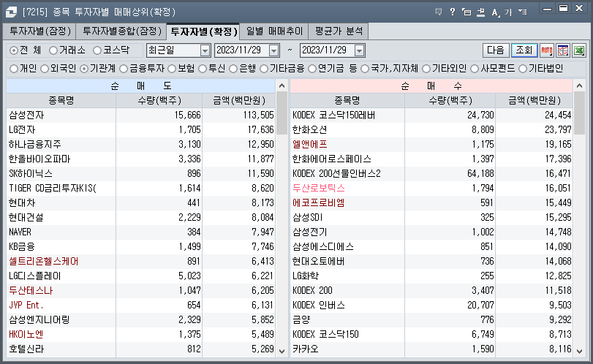This screenshot has height=364, width=593.
Task: Select the 코스닥 radio button
Action: tap(97, 50)
